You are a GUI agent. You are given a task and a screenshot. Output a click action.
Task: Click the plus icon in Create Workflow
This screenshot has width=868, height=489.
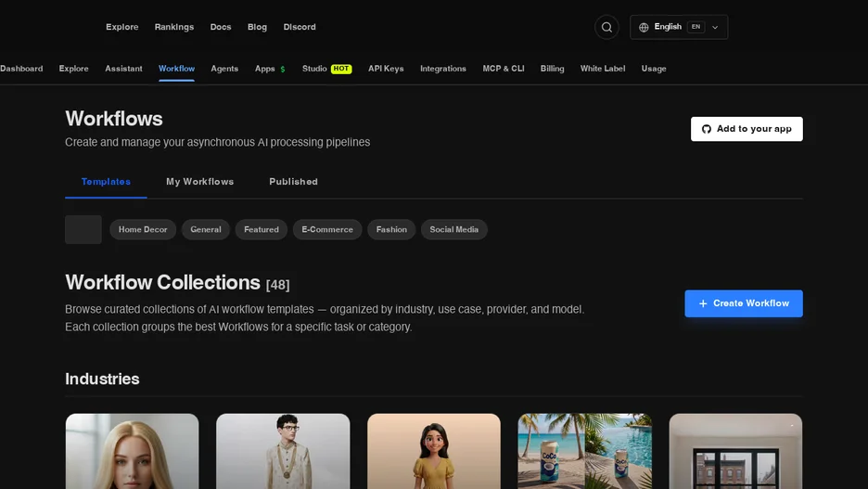703,303
